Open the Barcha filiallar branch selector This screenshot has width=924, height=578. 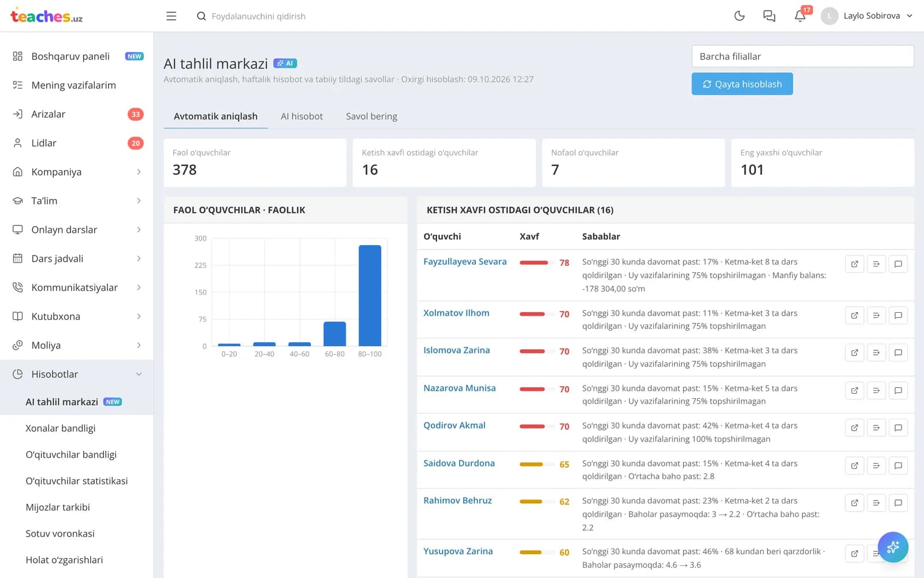pos(803,57)
